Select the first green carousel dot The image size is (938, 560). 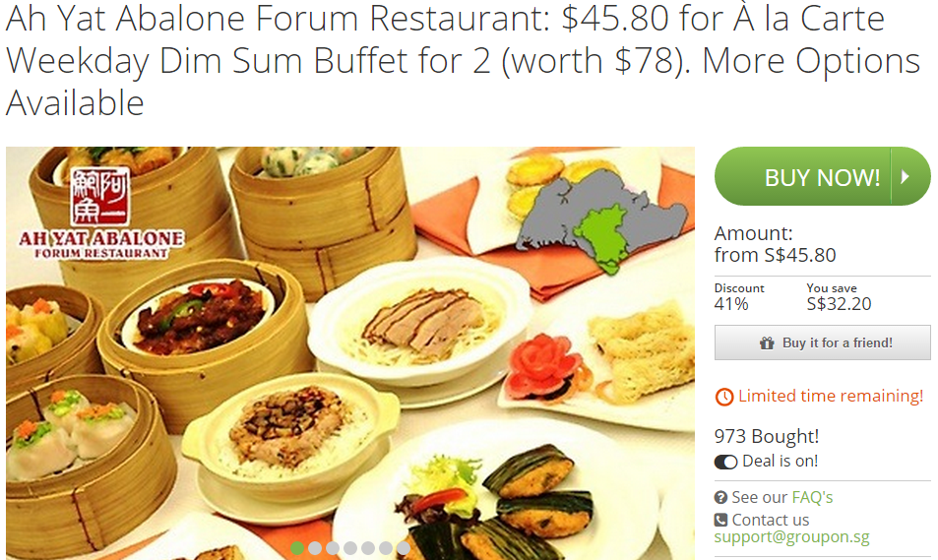coord(297,547)
